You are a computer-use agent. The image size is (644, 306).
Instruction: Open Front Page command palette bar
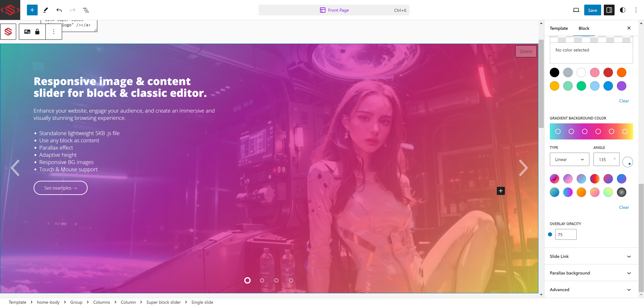(334, 10)
